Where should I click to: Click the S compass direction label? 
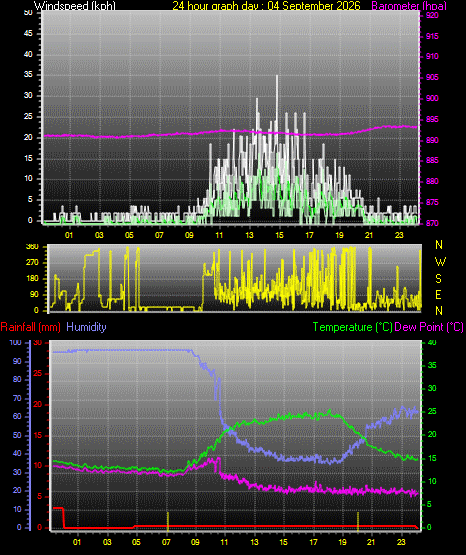tap(438, 279)
